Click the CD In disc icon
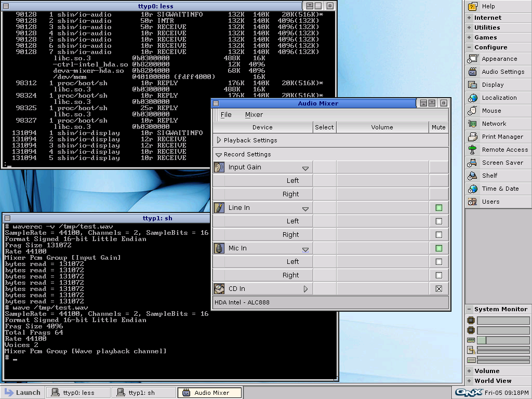Screen dimensions: 532x399 219,289
